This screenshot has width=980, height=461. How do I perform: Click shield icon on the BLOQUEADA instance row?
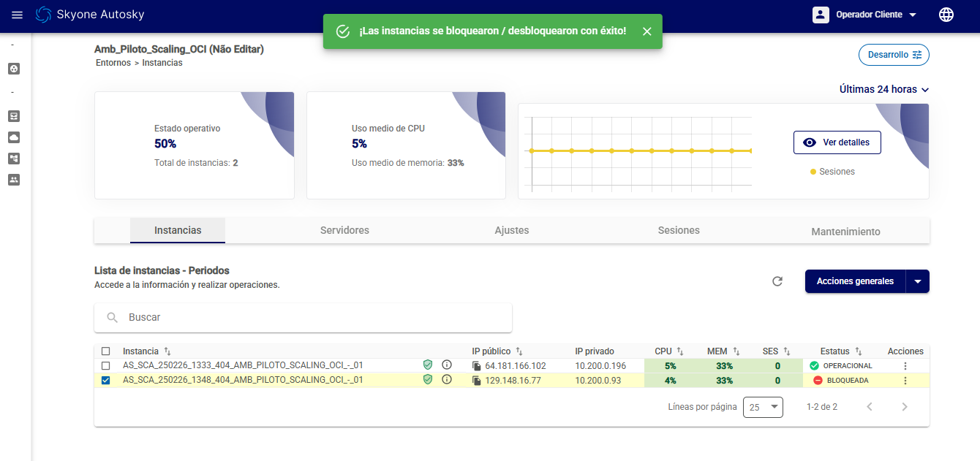point(428,380)
